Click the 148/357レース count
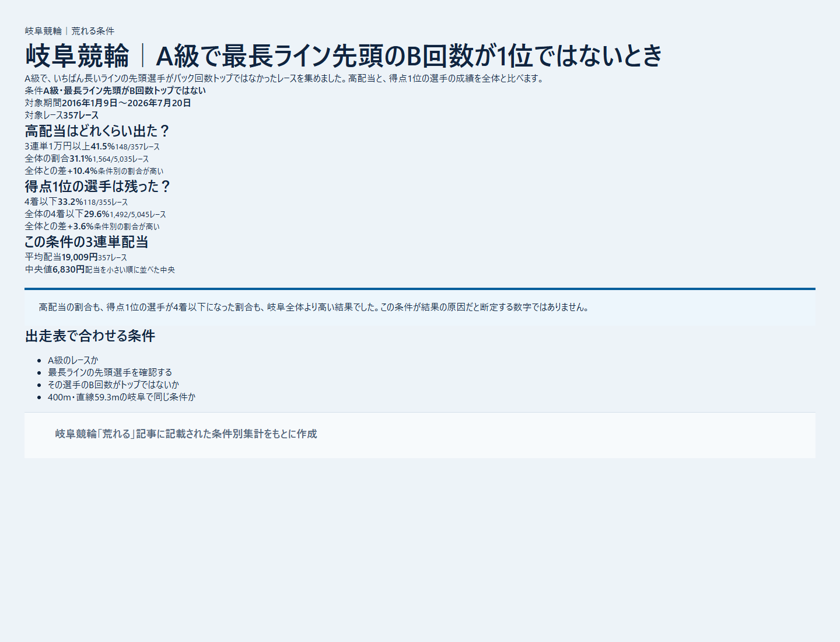840x642 pixels. pyautogui.click(x=137, y=146)
